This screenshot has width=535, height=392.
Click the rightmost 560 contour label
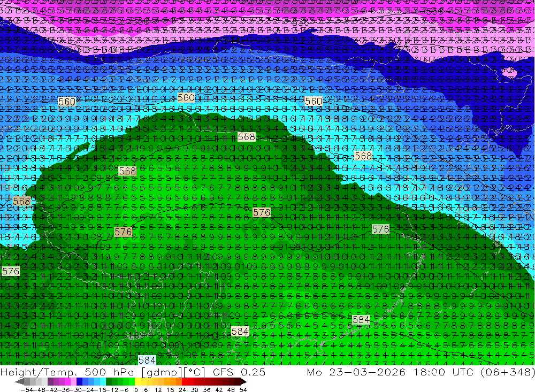pos(313,101)
